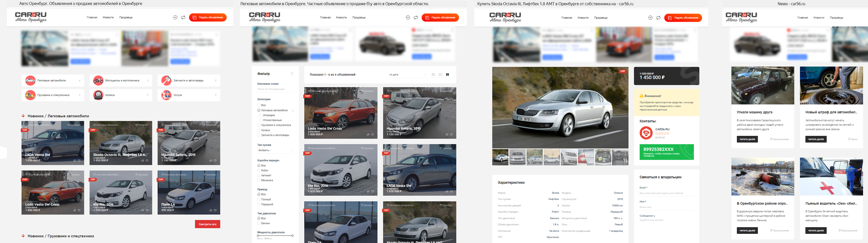Open 'Главная' on home page nav
The image size is (868, 243).
click(92, 18)
